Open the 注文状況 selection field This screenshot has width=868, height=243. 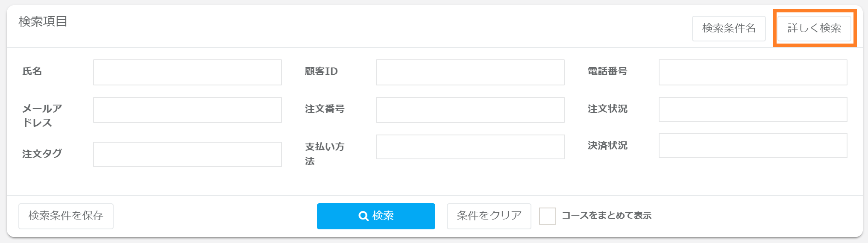(x=753, y=109)
